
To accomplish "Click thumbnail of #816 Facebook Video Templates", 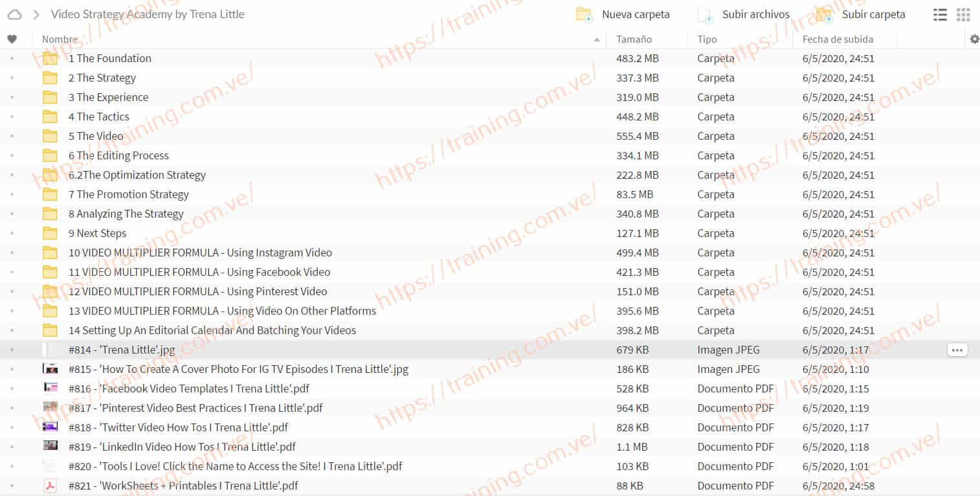I will pyautogui.click(x=50, y=388).
